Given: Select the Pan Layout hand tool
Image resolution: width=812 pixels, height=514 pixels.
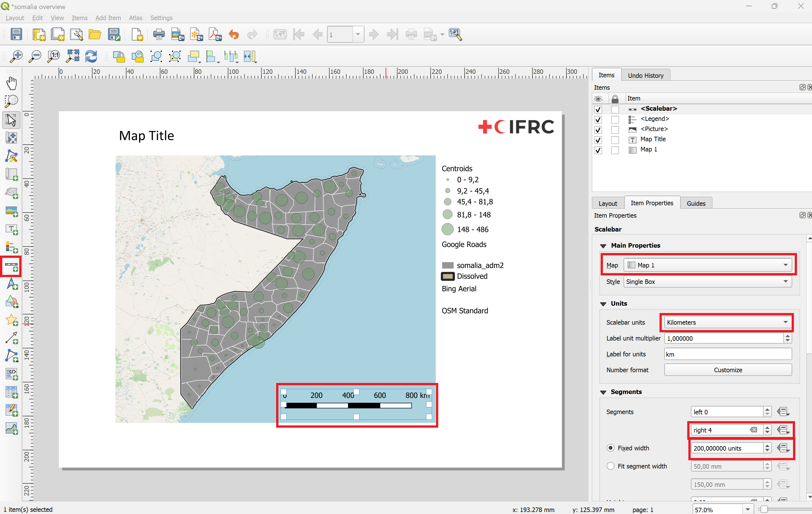Looking at the screenshot, I should [x=12, y=83].
